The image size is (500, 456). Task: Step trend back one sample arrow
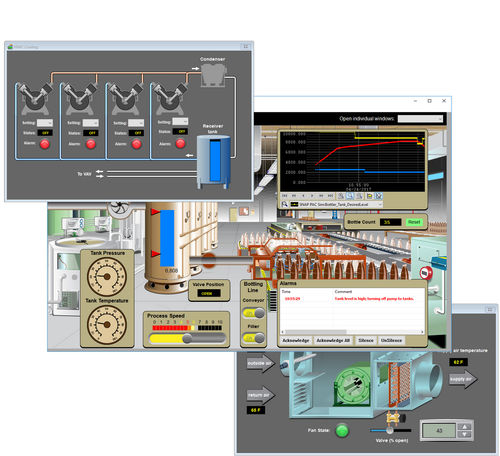click(x=303, y=196)
